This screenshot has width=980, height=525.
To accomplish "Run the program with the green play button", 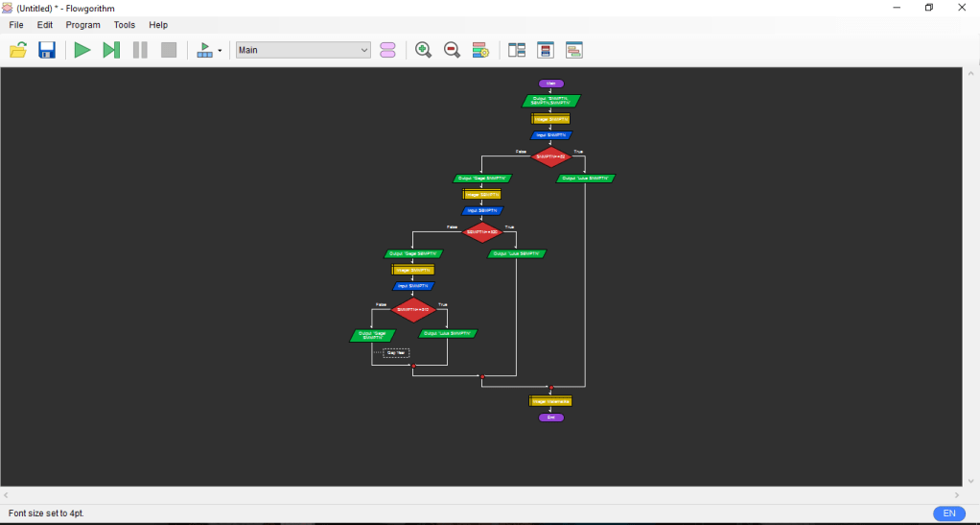I will [x=82, y=50].
